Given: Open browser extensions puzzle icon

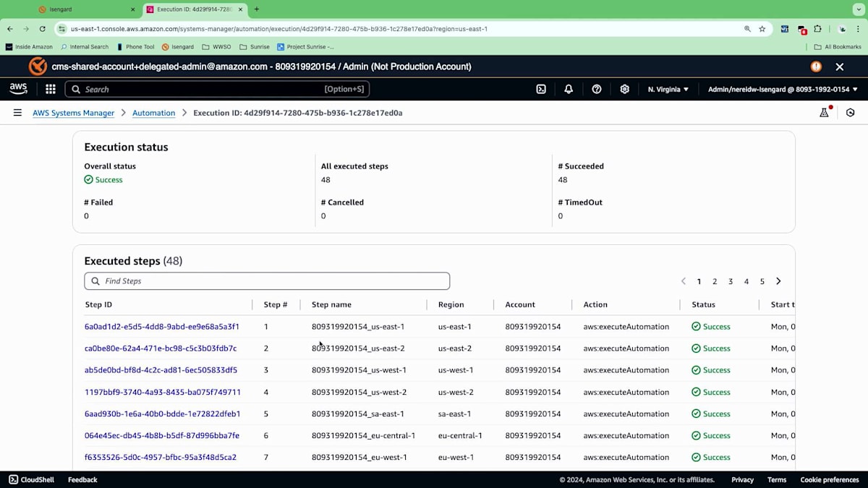Looking at the screenshot, I should pyautogui.click(x=818, y=29).
